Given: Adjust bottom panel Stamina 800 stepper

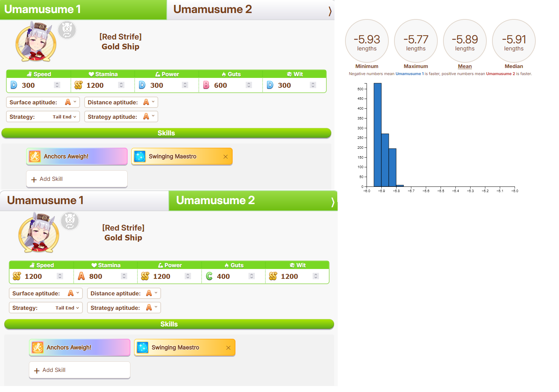Looking at the screenshot, I should point(124,276).
